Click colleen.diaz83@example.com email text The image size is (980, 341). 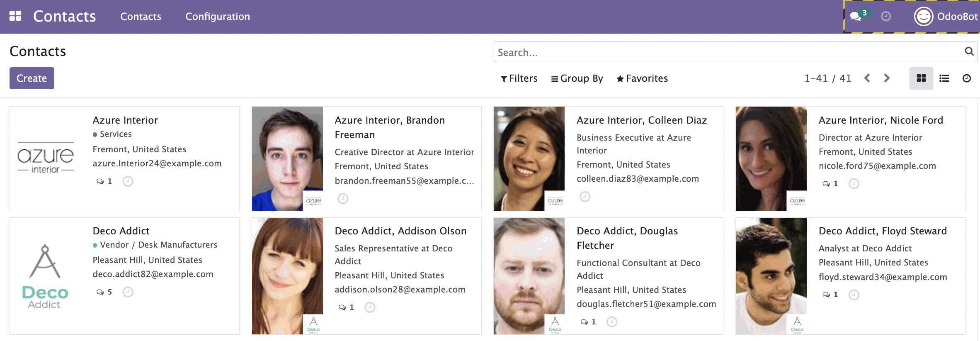638,179
